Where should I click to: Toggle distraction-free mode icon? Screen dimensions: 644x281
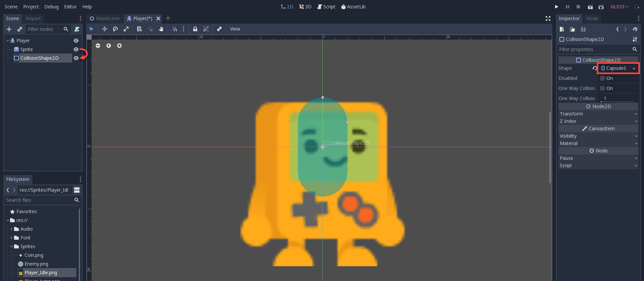point(548,18)
